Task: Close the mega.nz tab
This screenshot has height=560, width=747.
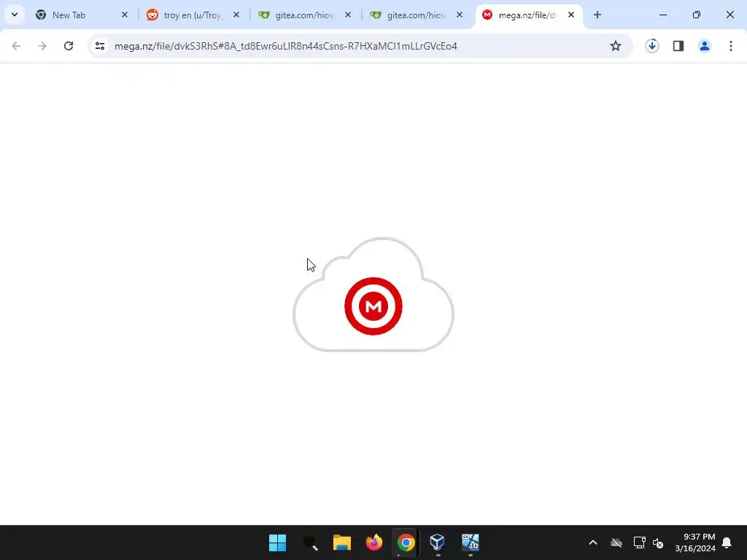Action: point(570,15)
